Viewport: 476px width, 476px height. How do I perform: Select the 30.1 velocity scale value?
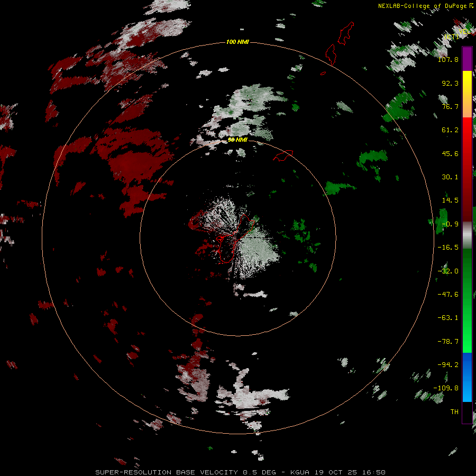tap(450, 177)
